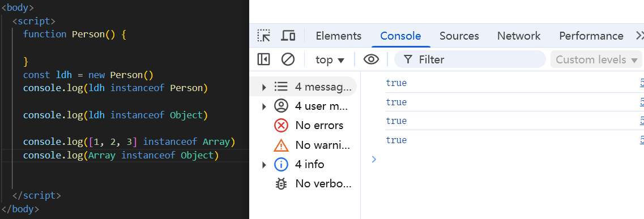
Task: Open the top JavaScript context dropdown
Action: tap(330, 59)
